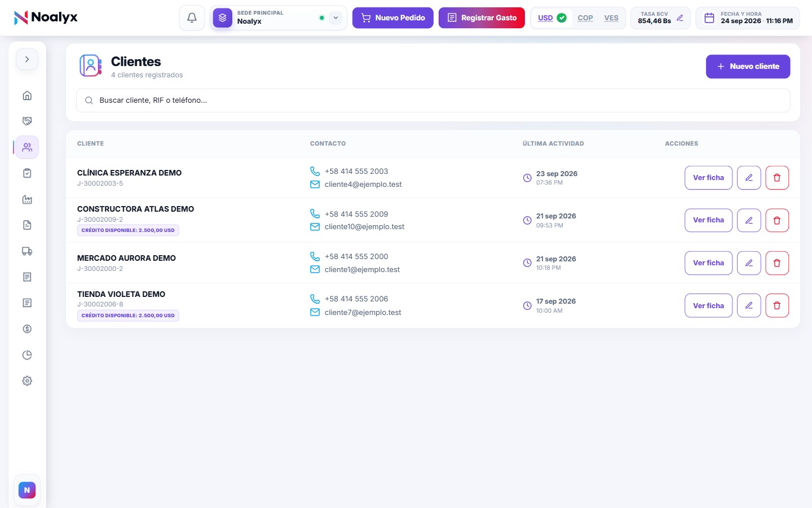The width and height of the screenshot is (812, 508).
Task: View ficha of CONSTRUCTORA ATLAS DEMO
Action: pyautogui.click(x=708, y=220)
